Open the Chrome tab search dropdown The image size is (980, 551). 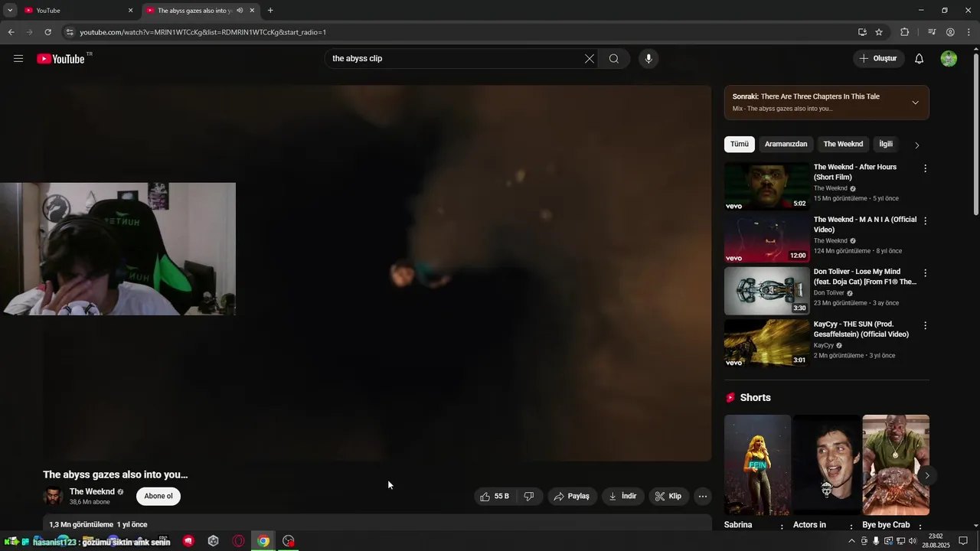click(10, 10)
